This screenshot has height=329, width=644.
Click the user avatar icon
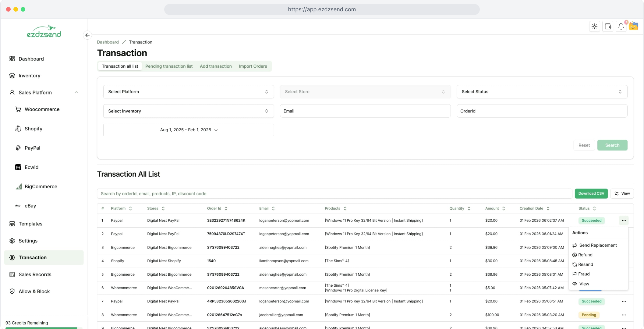[x=634, y=26]
